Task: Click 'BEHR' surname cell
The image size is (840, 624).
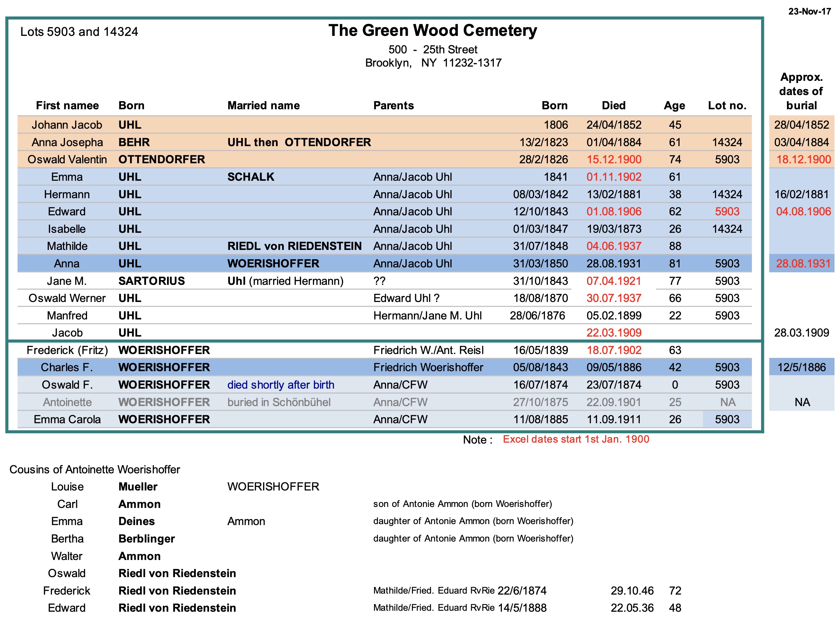Action: (x=134, y=142)
